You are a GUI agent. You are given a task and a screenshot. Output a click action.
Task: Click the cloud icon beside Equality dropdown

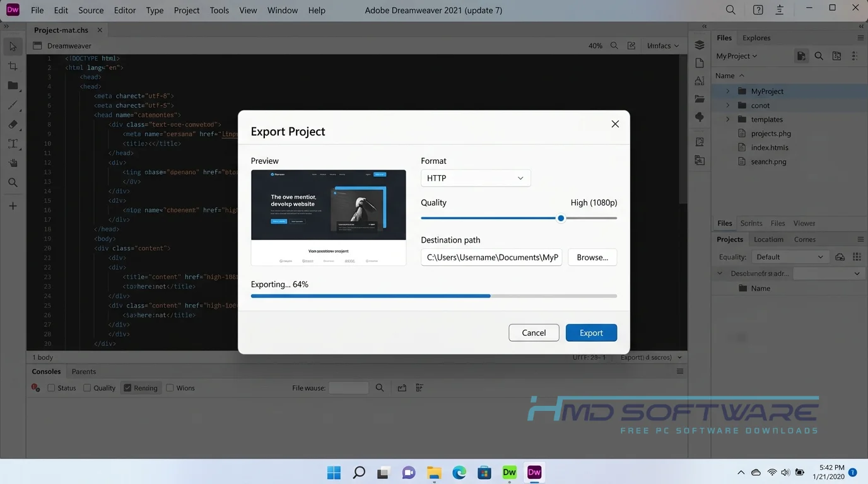840,257
